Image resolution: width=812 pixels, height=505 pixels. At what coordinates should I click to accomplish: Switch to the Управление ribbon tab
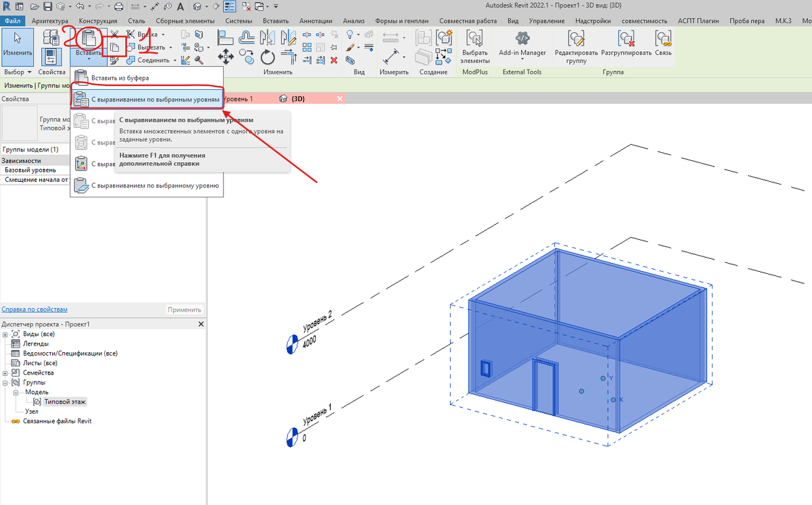tap(546, 21)
